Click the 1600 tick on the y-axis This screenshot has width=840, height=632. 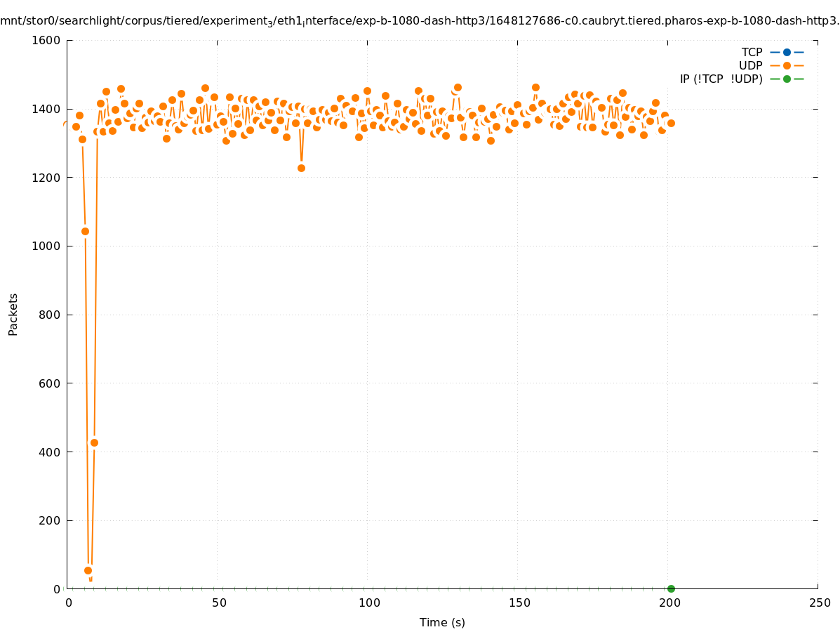pos(46,40)
